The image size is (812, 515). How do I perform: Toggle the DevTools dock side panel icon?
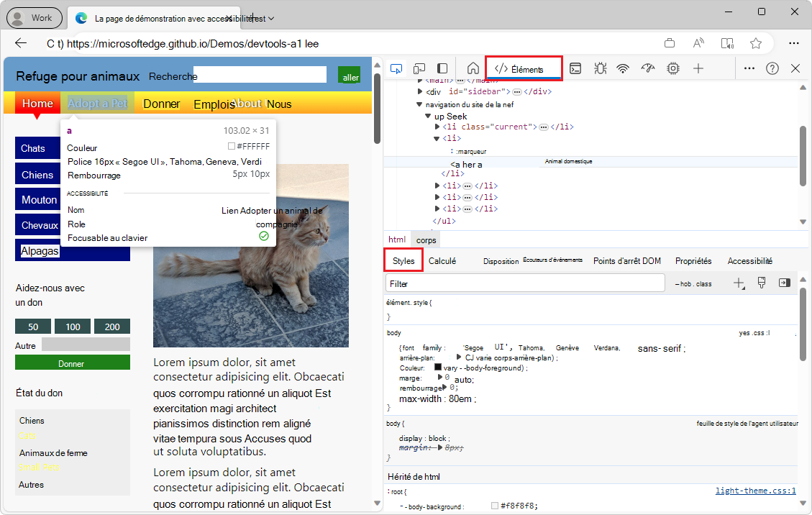[442, 68]
